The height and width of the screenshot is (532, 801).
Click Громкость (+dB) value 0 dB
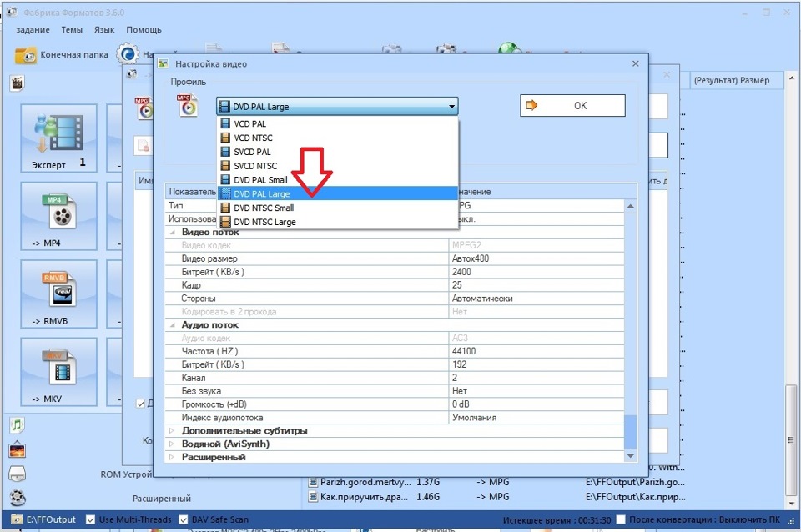pos(537,405)
